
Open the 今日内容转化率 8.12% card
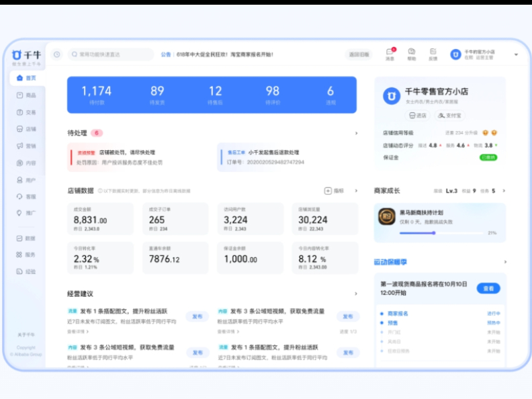tap(325, 258)
